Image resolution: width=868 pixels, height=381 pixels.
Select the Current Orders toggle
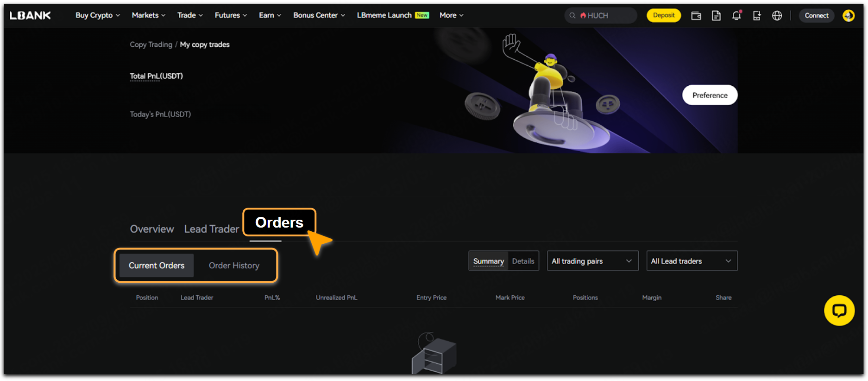pos(157,266)
